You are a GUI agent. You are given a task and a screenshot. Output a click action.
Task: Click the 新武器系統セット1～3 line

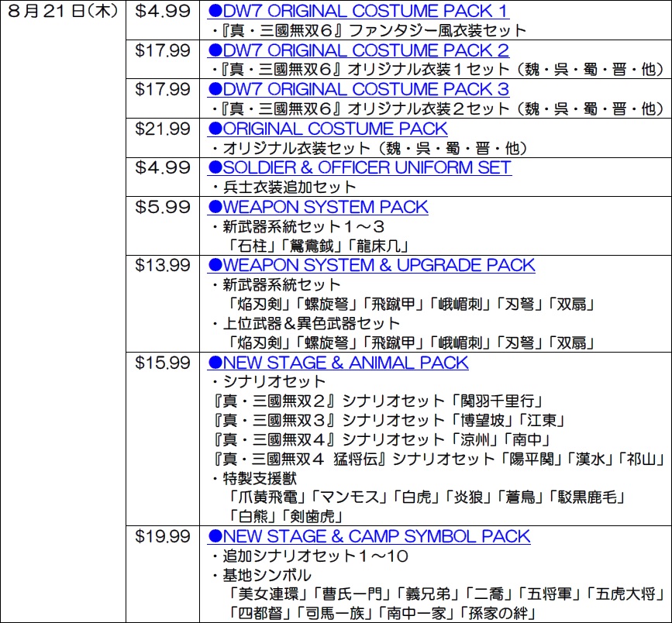click(x=298, y=227)
